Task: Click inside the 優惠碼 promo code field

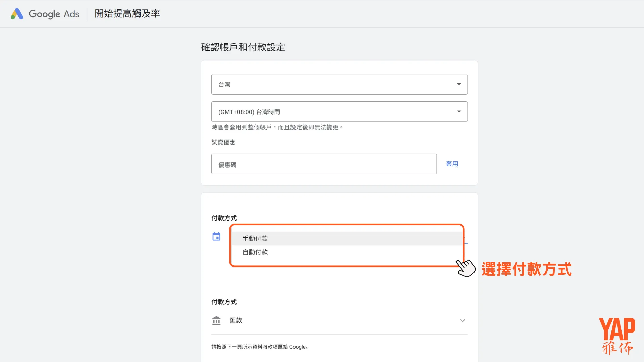Action: click(324, 164)
